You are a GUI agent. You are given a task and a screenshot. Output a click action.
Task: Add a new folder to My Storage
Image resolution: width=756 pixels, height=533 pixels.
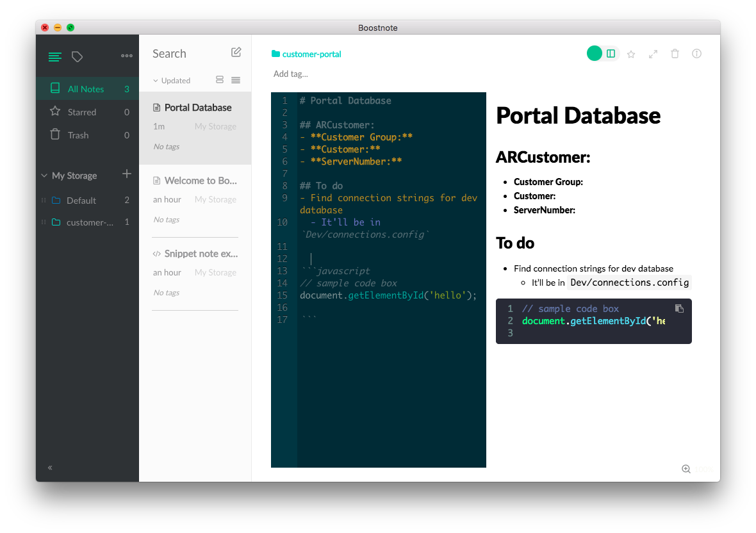tap(127, 174)
